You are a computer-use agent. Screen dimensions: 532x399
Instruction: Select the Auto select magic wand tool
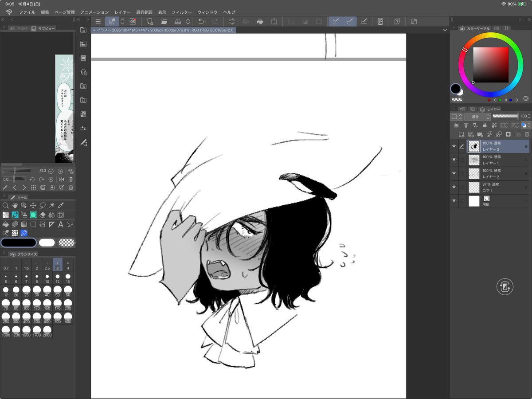(52, 205)
